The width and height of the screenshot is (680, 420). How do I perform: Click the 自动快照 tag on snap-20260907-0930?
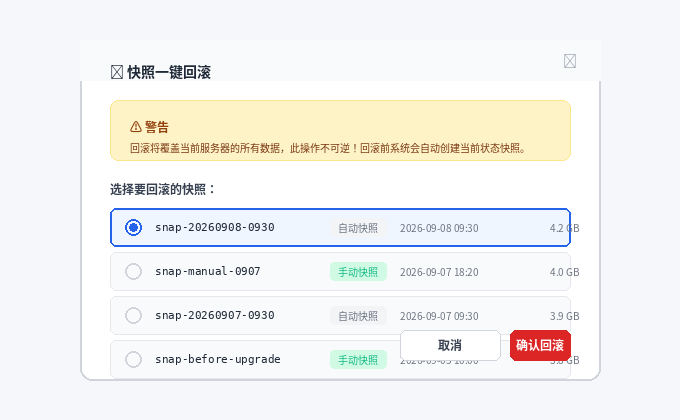(x=358, y=316)
